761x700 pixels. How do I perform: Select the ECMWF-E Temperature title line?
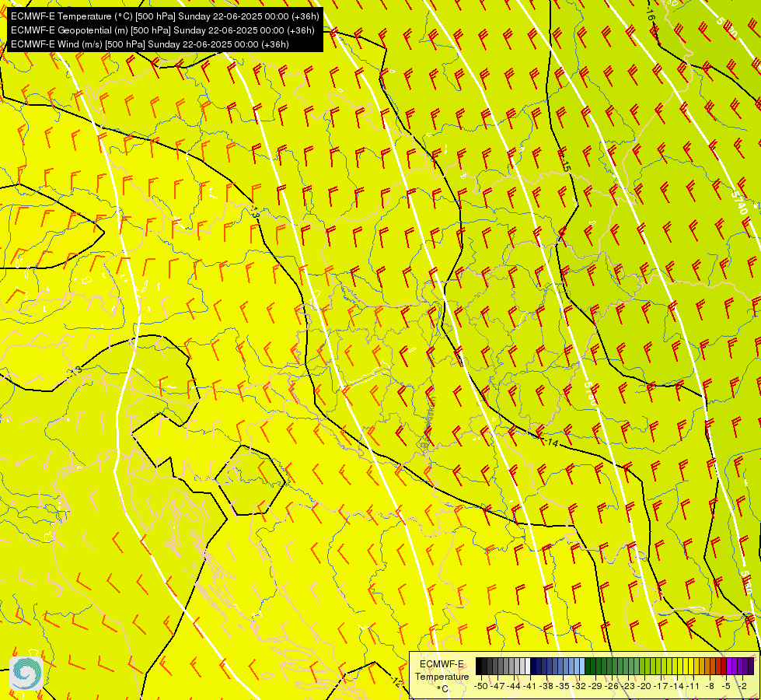[x=165, y=16]
